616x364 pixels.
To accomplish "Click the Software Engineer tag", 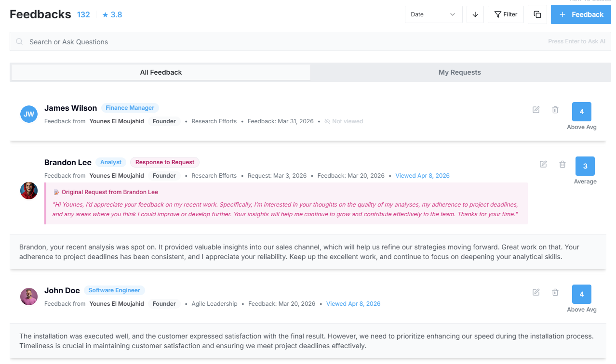I will 114,290.
